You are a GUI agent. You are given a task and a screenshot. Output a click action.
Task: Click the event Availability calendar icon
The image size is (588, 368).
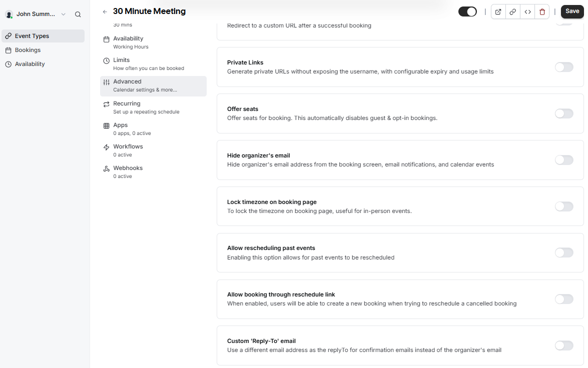[107, 39]
